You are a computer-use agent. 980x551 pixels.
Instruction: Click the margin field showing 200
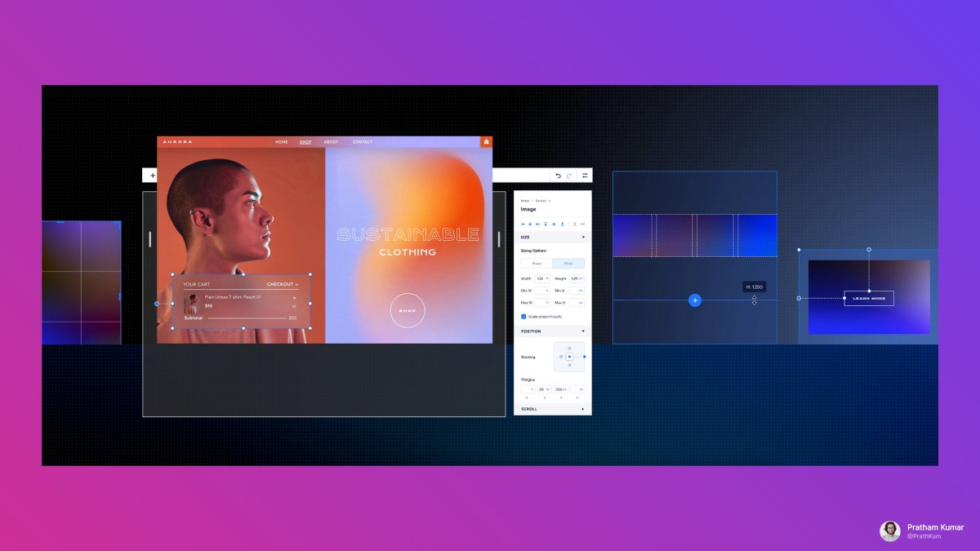pyautogui.click(x=561, y=389)
